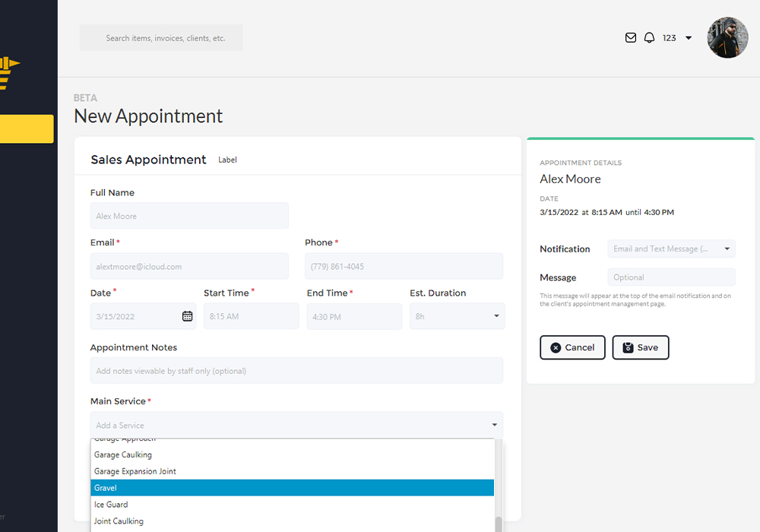This screenshot has width=760, height=532.
Task: Click the Appointment Notes field
Action: pyautogui.click(x=296, y=371)
